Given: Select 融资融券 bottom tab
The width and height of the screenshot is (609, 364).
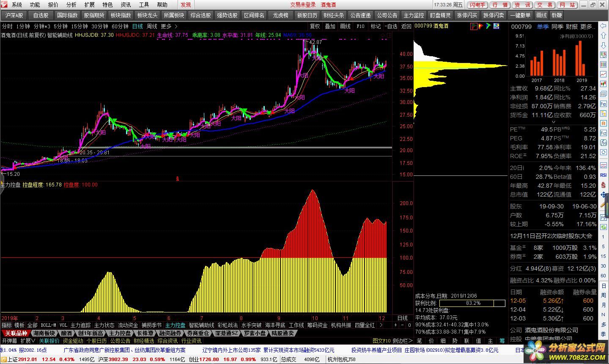Looking at the screenshot, I should (170, 333).
